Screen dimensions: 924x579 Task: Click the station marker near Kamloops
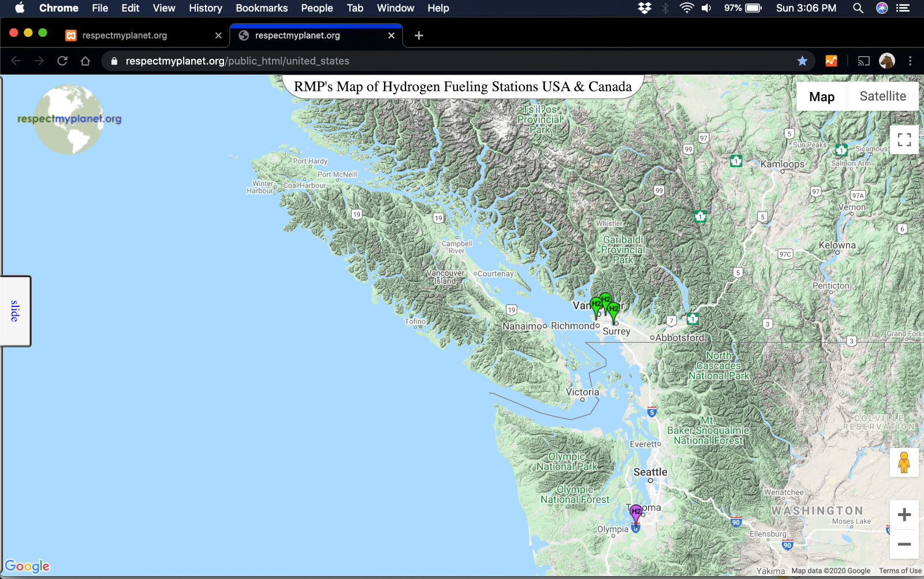[736, 161]
